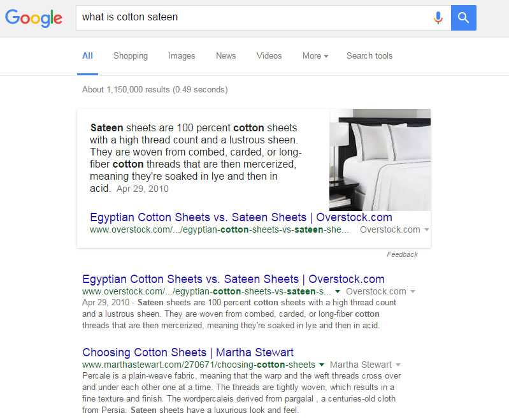
Task: Switch to the Shopping tab
Action: (x=131, y=56)
